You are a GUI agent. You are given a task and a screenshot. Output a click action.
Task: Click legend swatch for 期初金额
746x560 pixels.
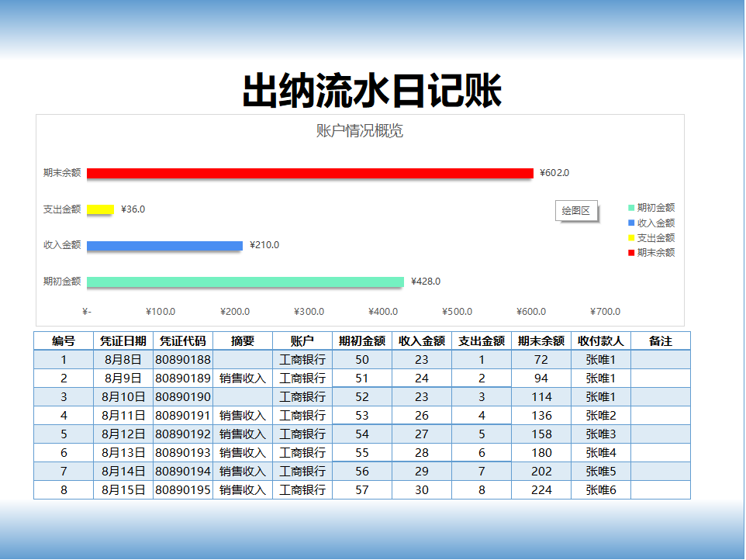point(631,208)
